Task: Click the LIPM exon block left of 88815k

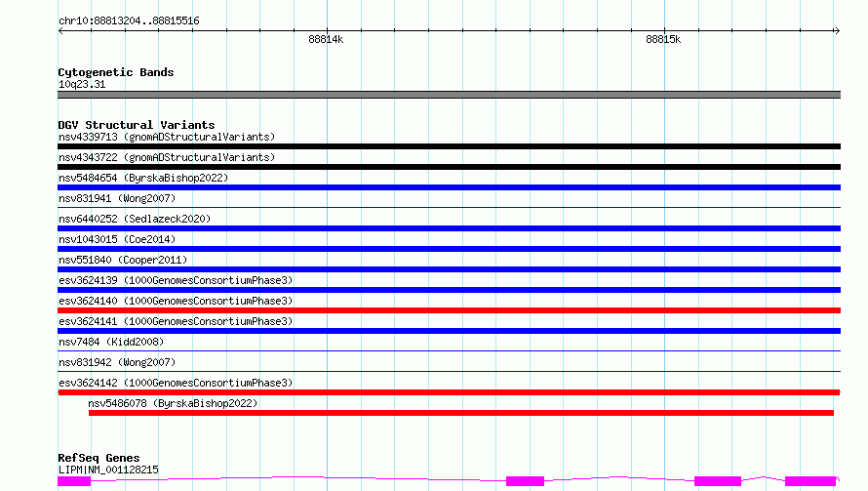Action: tap(525, 481)
